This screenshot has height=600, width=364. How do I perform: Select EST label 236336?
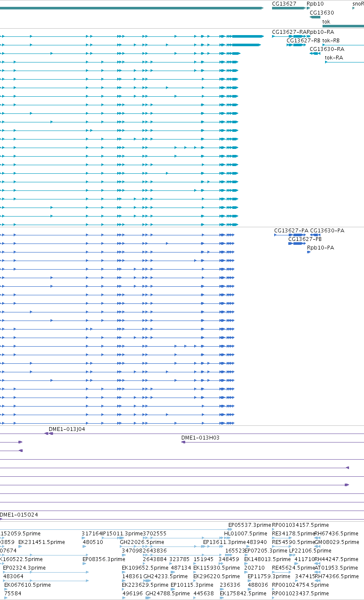point(230,585)
